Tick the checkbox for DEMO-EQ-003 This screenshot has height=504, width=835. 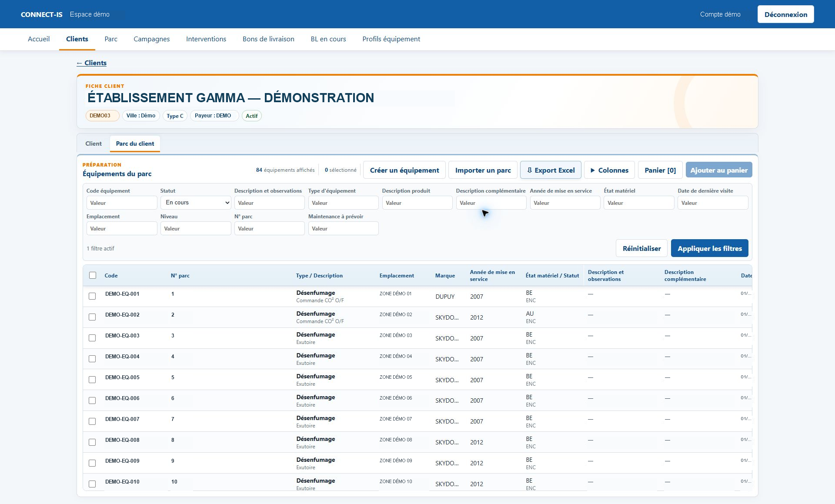coord(92,338)
